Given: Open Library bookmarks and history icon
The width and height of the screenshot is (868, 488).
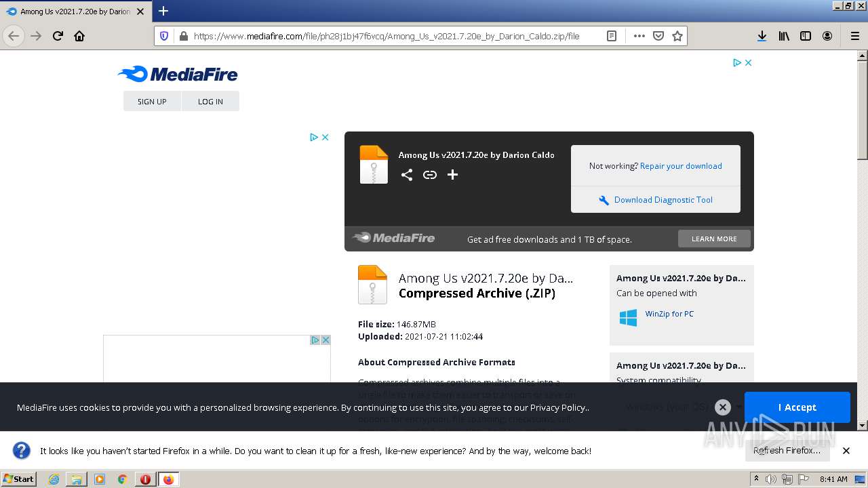Looking at the screenshot, I should pyautogui.click(x=784, y=36).
